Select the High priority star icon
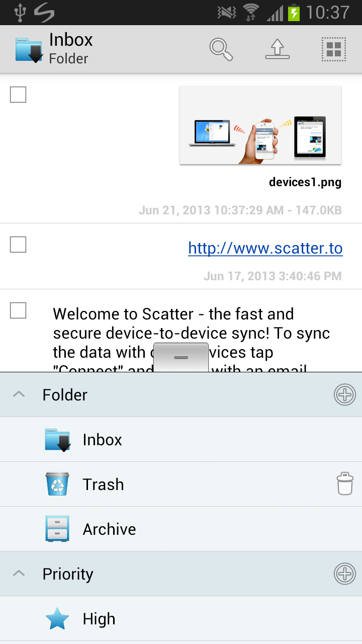This screenshot has height=644, width=362. (x=57, y=618)
